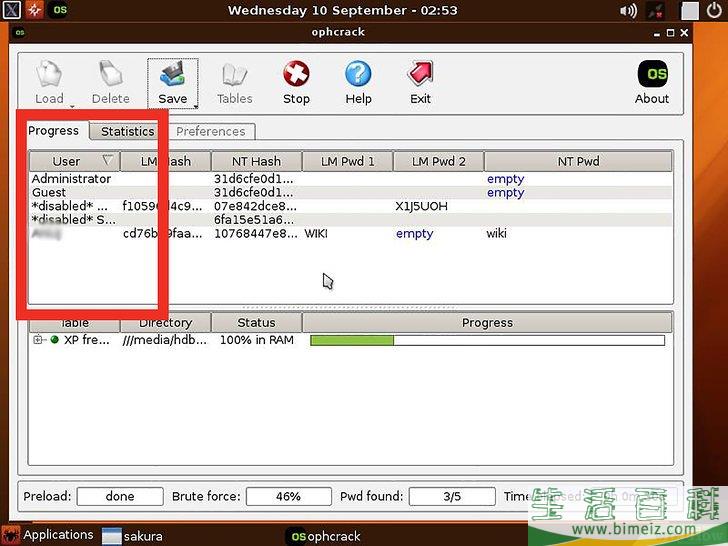This screenshot has height=546, width=728.
Task: Click the Brute force 46% field
Action: [x=289, y=496]
